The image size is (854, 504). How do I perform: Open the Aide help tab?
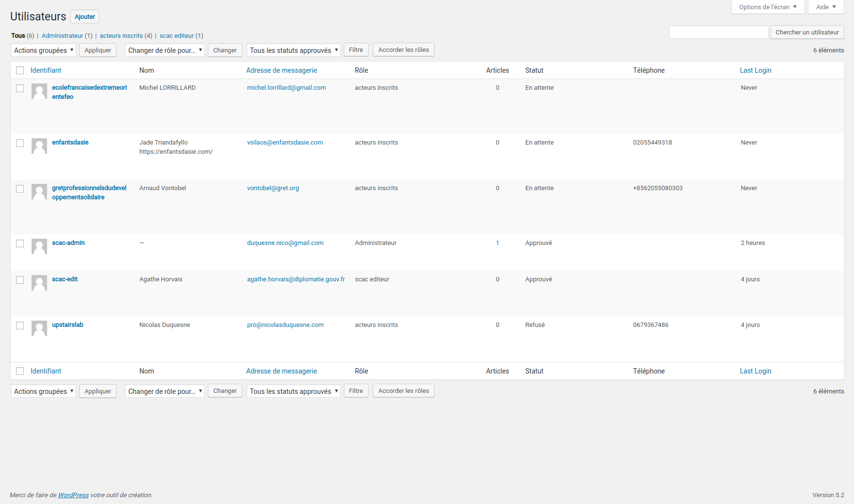(825, 7)
